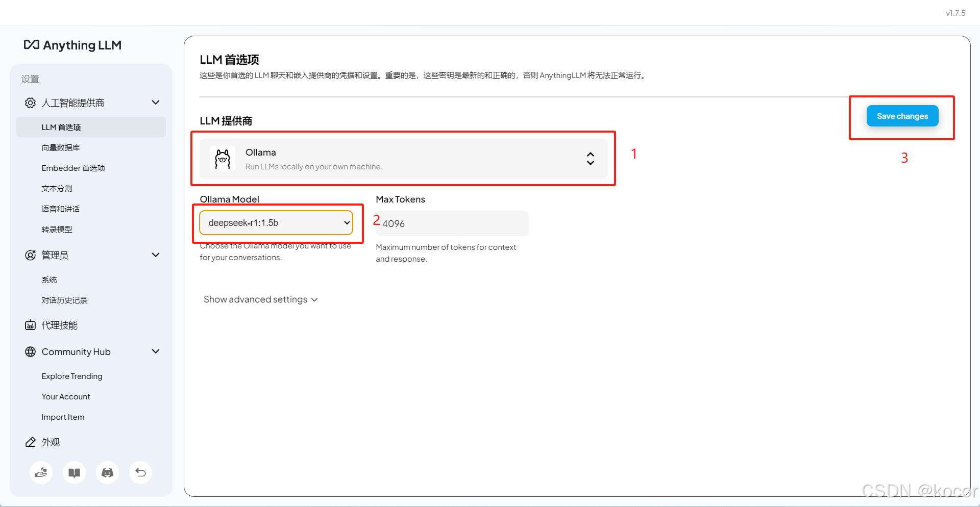Open the Discord icon button
Image resolution: width=980 pixels, height=507 pixels.
pos(107,472)
